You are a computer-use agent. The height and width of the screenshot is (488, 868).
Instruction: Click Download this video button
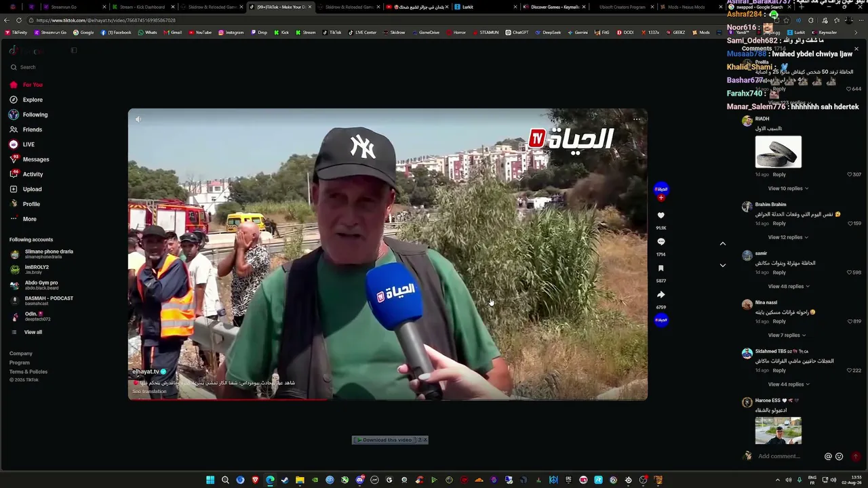coord(384,440)
